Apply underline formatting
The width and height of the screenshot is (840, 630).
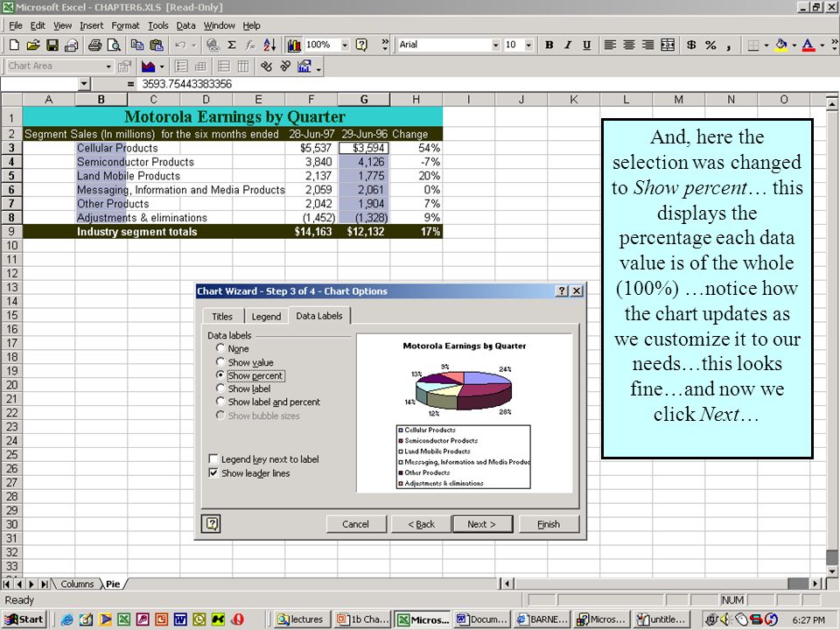click(586, 45)
